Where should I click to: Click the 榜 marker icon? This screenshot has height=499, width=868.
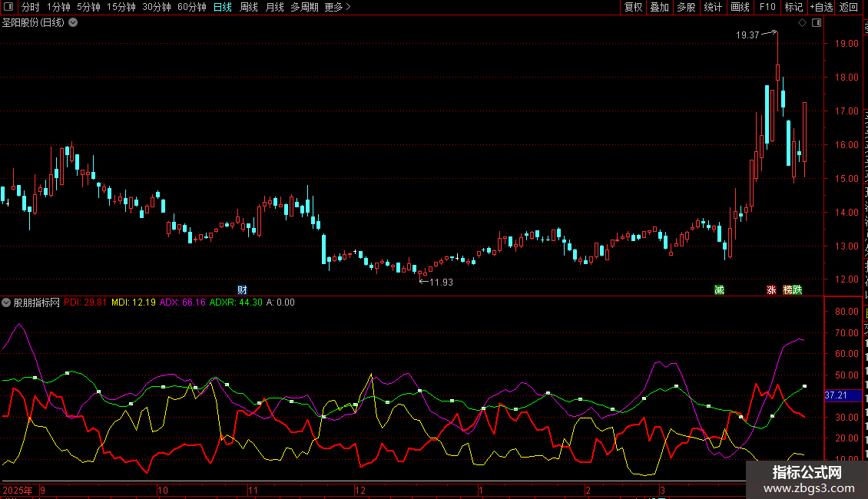point(788,289)
